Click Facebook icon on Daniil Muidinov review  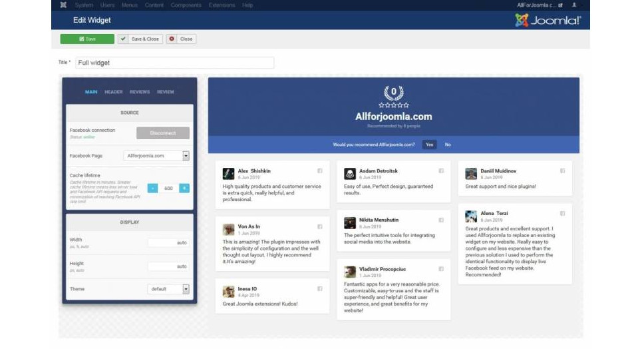pos(563,171)
